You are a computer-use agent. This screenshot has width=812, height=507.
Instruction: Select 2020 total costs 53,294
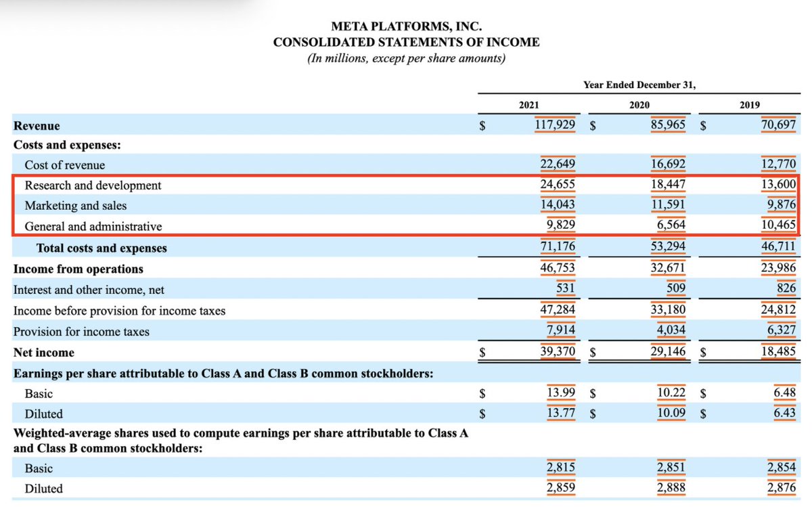668,246
